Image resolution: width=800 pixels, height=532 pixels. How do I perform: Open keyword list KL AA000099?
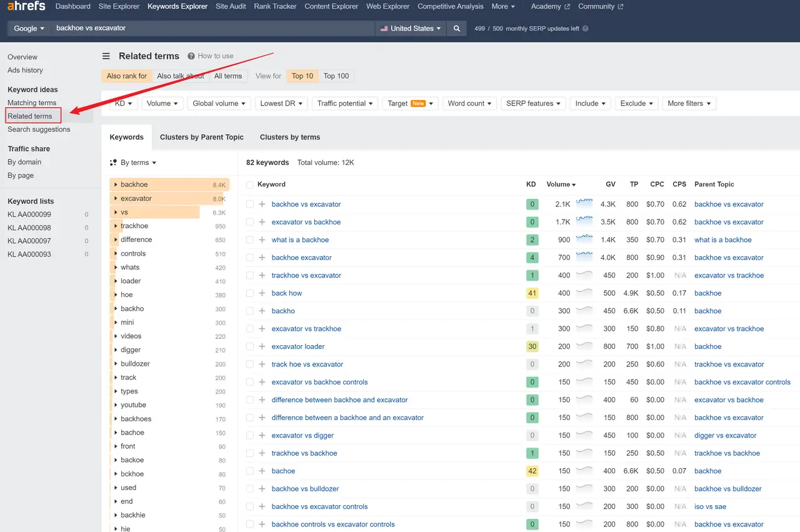coord(29,214)
